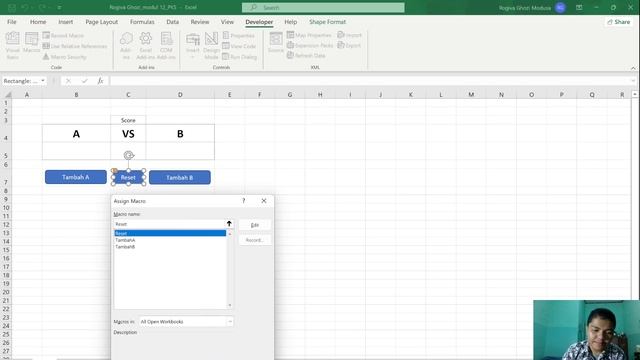Click the Save icon in title bar
This screenshot has width=640, height=360.
point(12,7)
